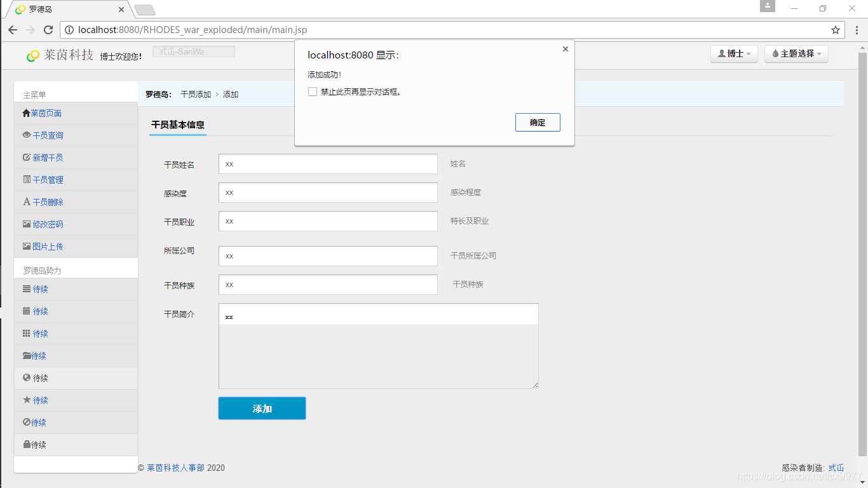Open 修改密码 in the sidebar
868x488 pixels.
click(x=76, y=224)
